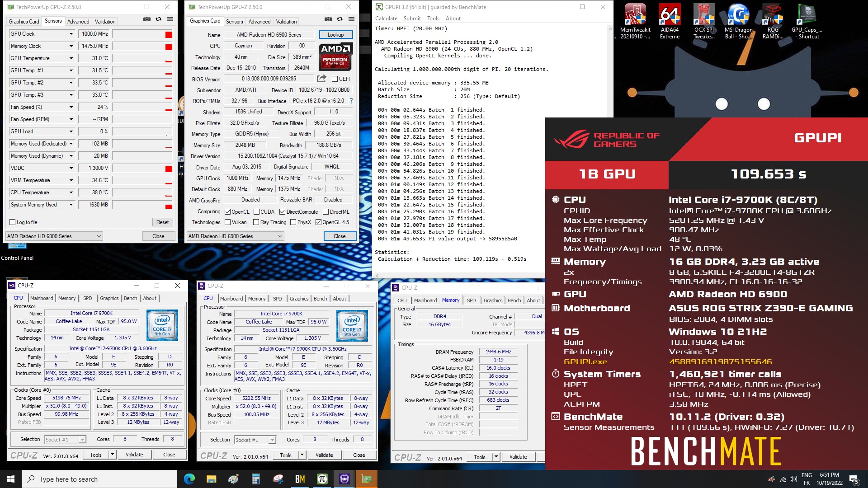Click VDDC sensor graph bar

coord(142,168)
